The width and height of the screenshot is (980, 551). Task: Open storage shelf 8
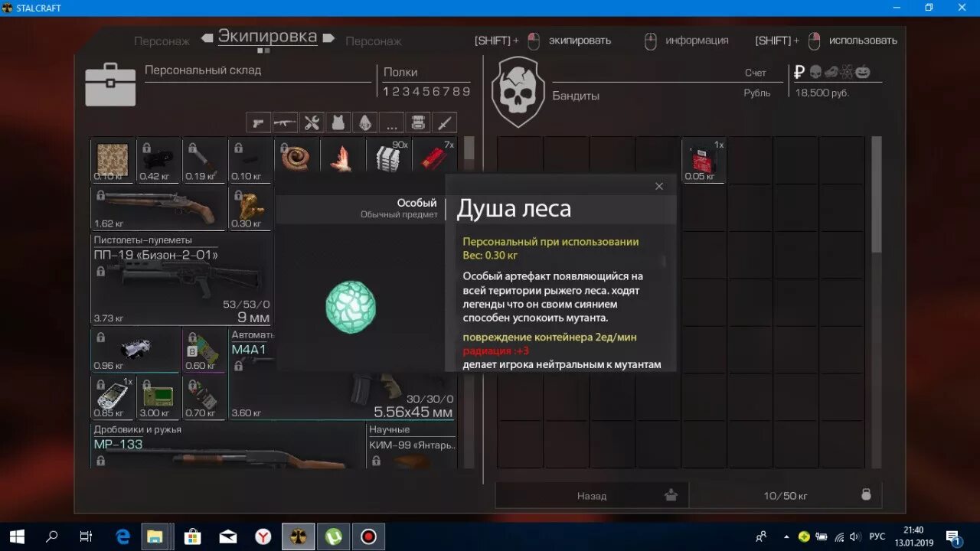pos(456,91)
